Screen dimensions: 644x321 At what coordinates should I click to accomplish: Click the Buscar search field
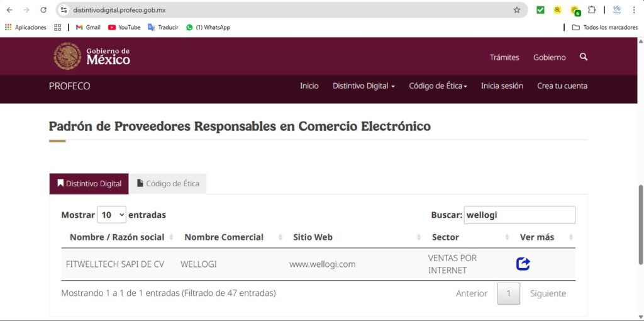519,215
